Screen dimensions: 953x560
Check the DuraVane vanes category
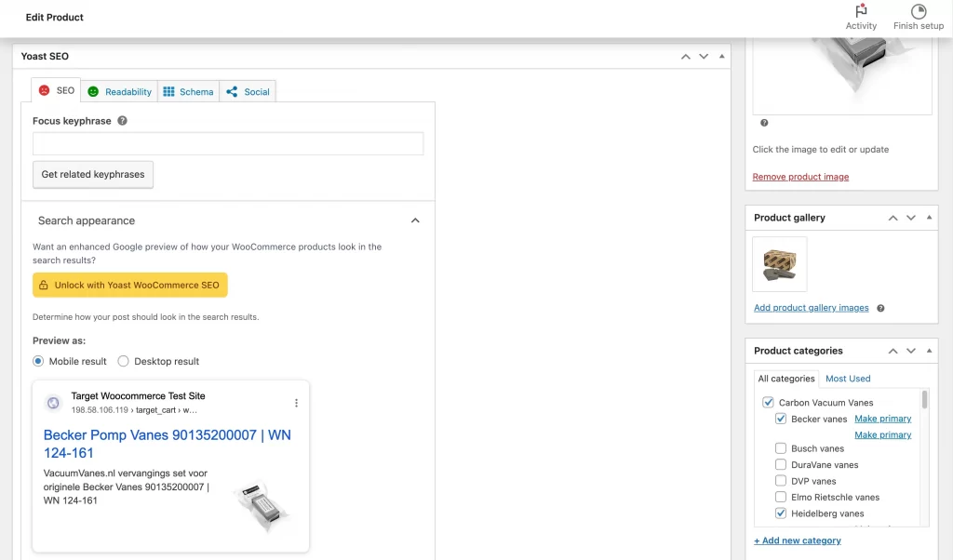point(781,464)
